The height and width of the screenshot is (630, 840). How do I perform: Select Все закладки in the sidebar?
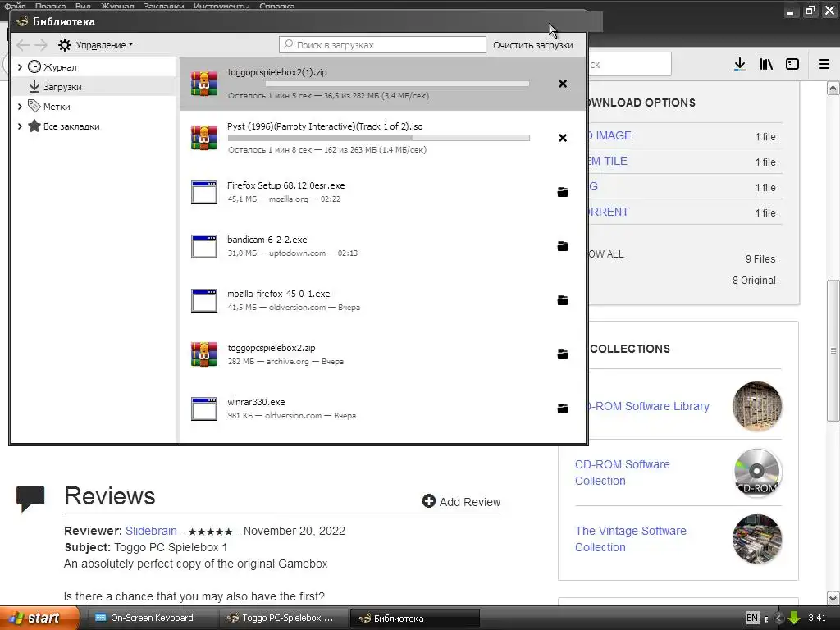tap(71, 126)
